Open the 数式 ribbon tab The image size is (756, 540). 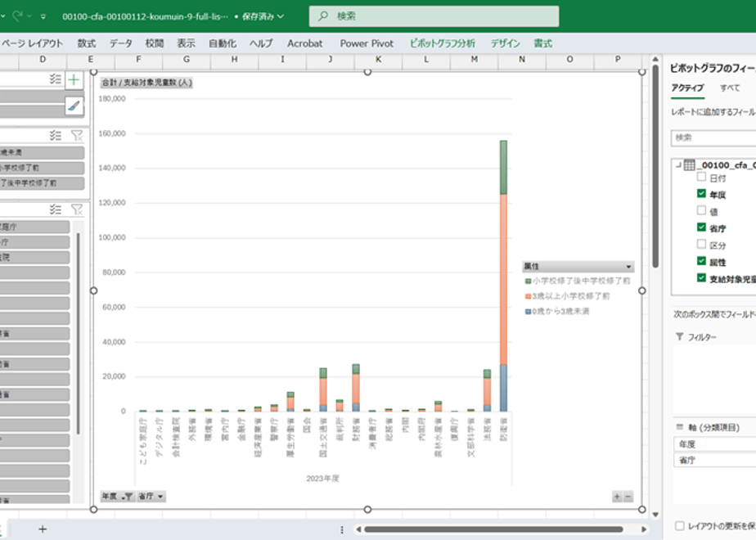coord(87,43)
